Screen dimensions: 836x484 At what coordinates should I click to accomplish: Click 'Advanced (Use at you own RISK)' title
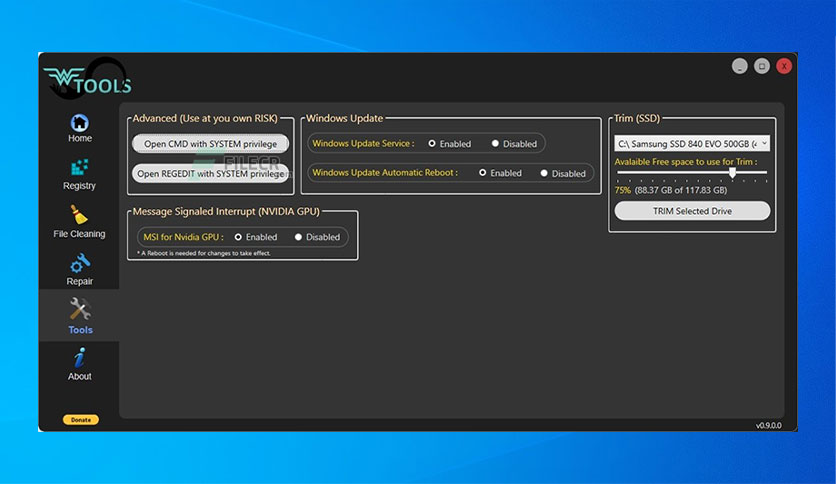[205, 118]
